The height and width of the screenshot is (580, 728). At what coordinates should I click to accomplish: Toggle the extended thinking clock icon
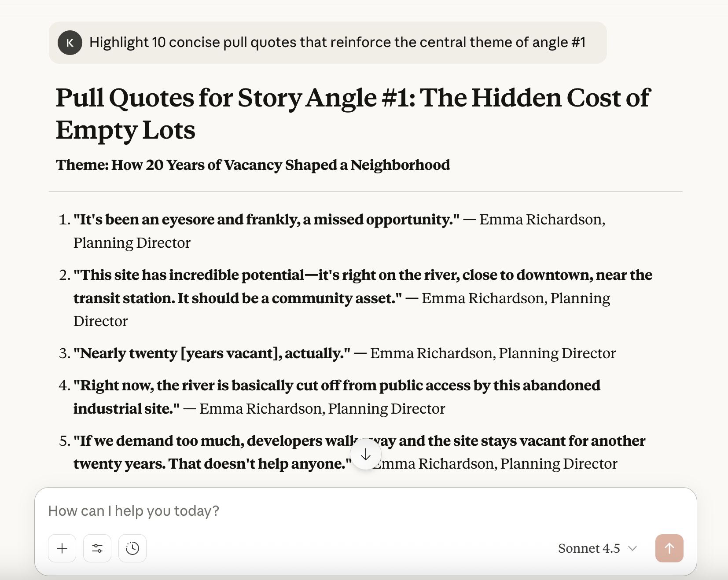coord(132,548)
